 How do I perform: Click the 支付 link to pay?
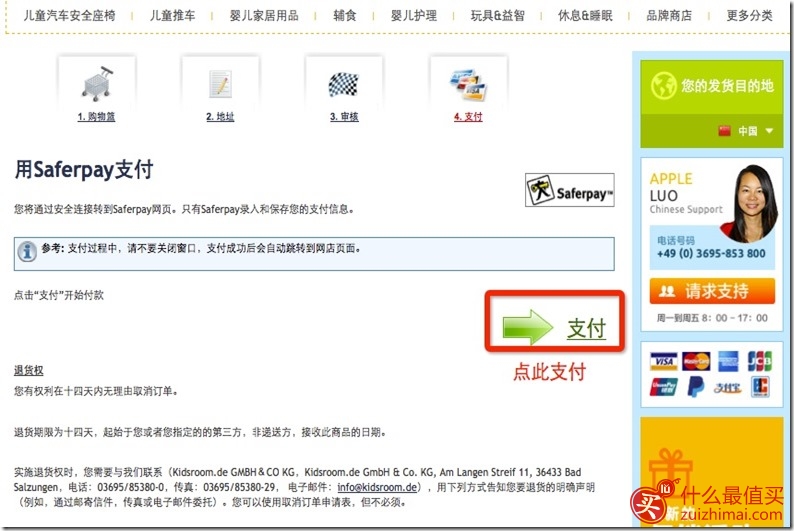pos(586,329)
